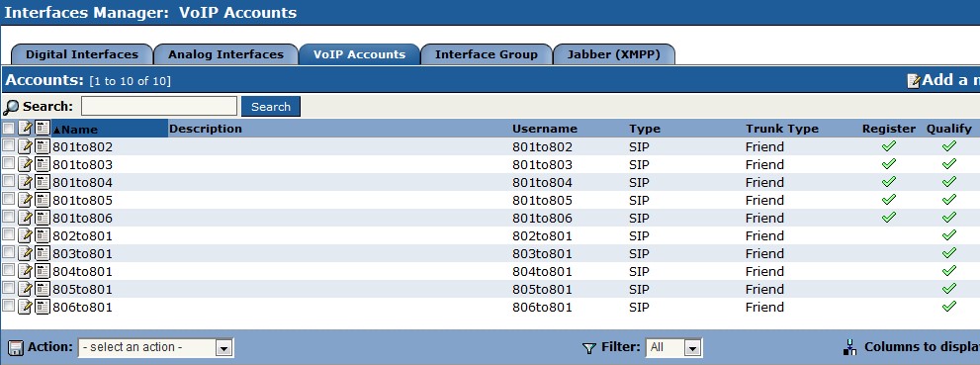This screenshot has width=980, height=365.
Task: Click the Register checkmark for 801to804
Action: click(888, 181)
